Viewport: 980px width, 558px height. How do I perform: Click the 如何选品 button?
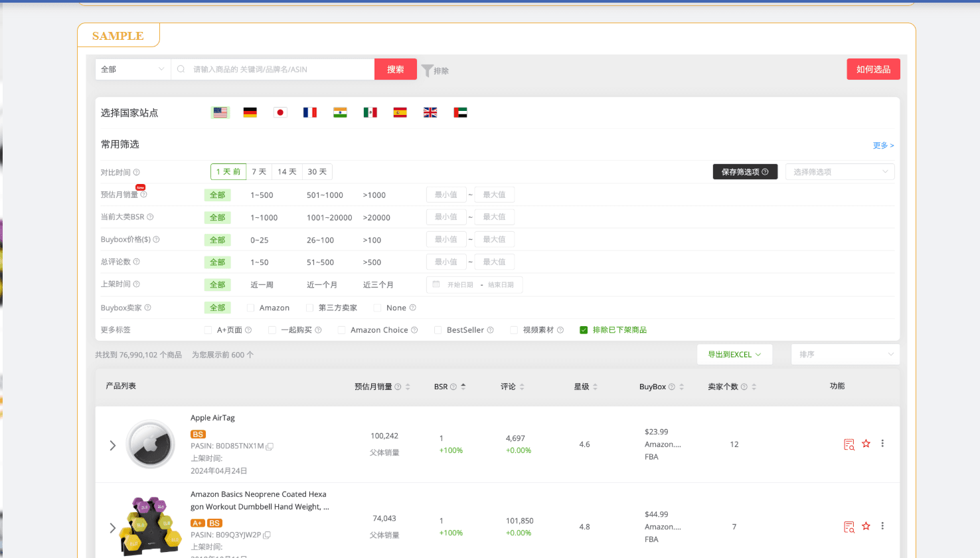[873, 69]
